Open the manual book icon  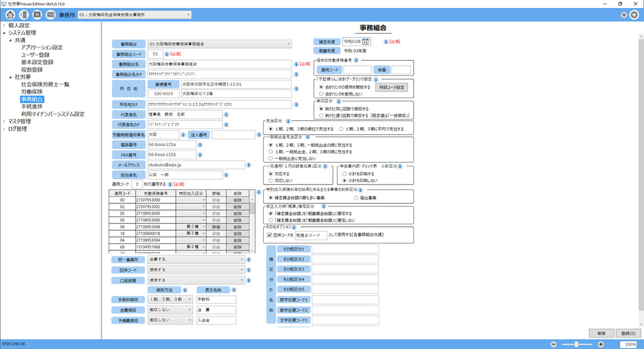point(37,15)
